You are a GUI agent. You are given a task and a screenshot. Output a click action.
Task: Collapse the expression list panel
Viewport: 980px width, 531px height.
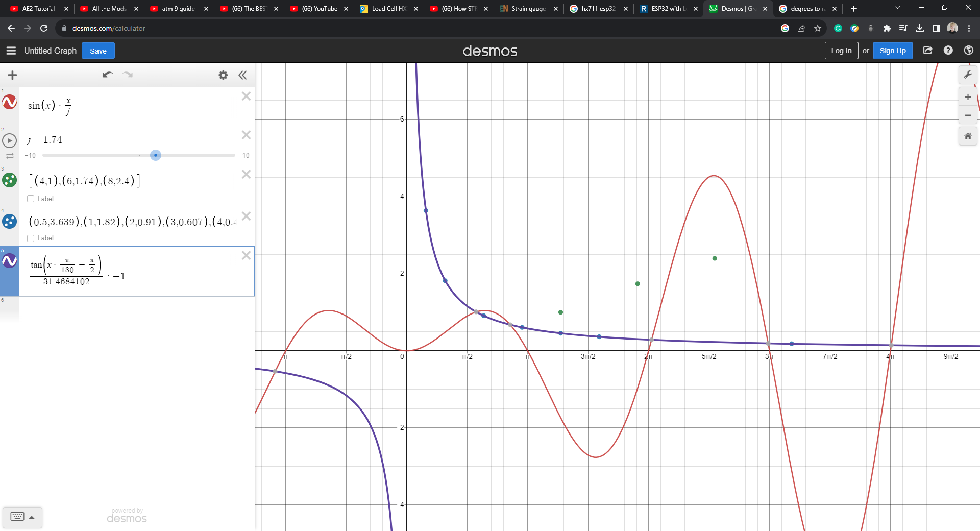242,75
